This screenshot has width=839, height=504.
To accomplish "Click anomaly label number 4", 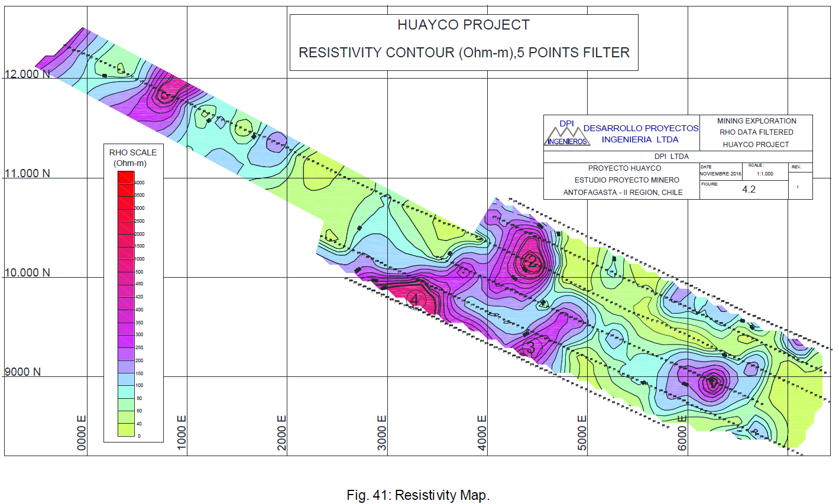I will [414, 300].
